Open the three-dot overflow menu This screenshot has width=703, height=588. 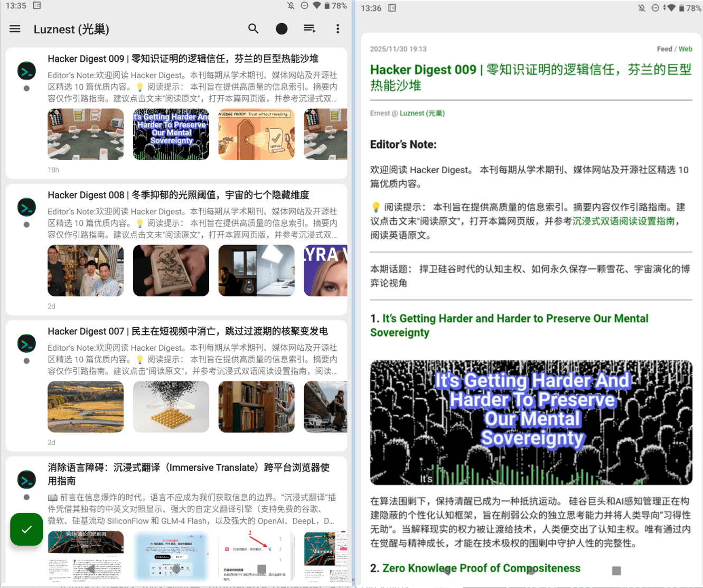coord(338,29)
